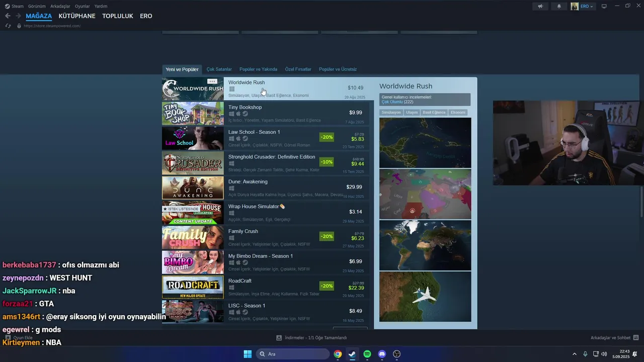Click the store URL address field

point(52,26)
